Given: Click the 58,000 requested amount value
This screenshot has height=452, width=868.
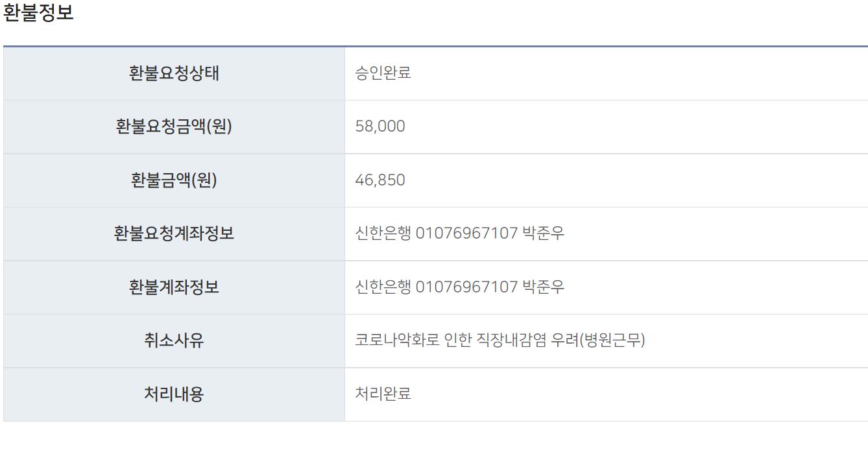Looking at the screenshot, I should click(x=380, y=126).
